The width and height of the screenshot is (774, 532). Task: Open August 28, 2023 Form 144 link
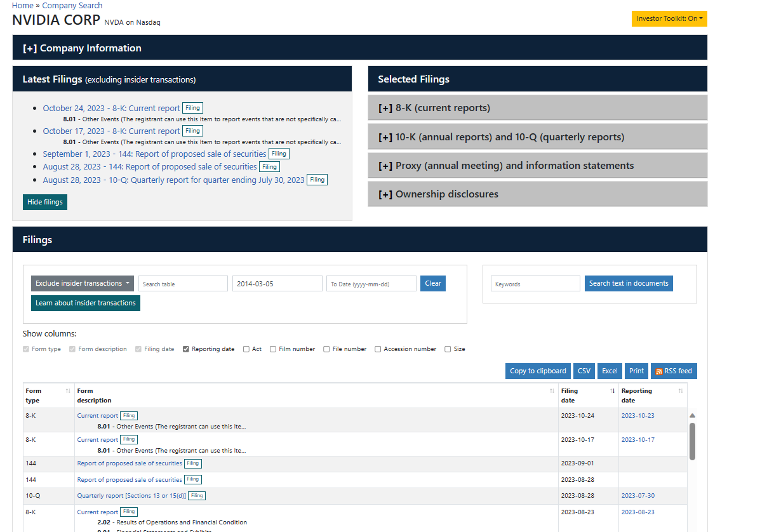150,167
